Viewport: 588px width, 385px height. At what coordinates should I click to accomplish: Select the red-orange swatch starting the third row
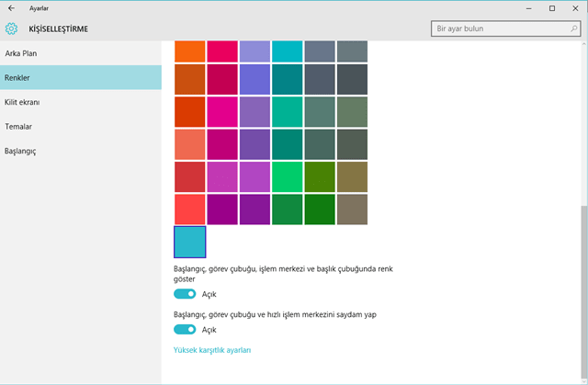[x=190, y=112]
